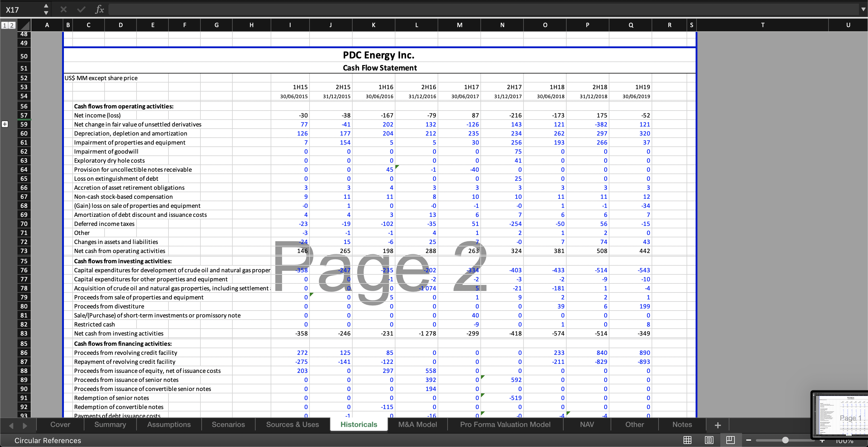Select row 57 header
Image resolution: width=868 pixels, height=447 pixels.
[x=24, y=115]
